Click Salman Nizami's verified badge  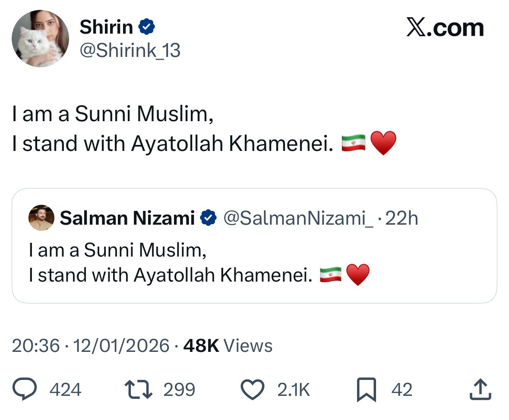[x=209, y=218]
